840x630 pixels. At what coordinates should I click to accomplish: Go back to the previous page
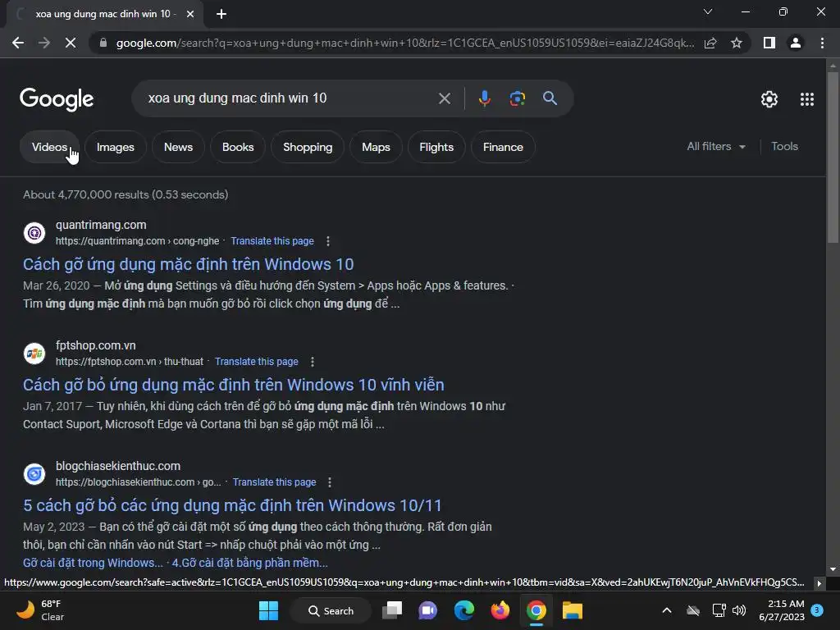click(x=18, y=43)
